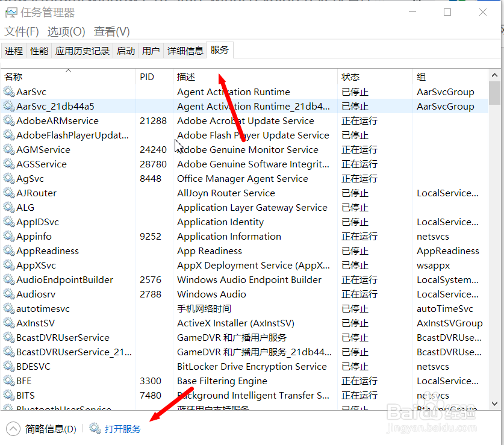Switch to the 启动 tab

pos(126,51)
